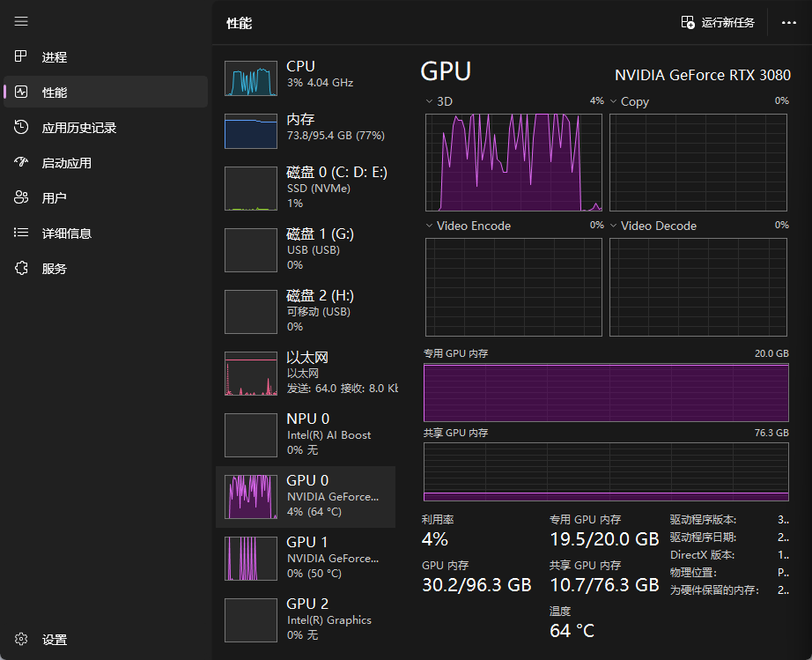812x660 pixels.
Task: Select the 以太网 performance entry
Action: [x=306, y=373]
